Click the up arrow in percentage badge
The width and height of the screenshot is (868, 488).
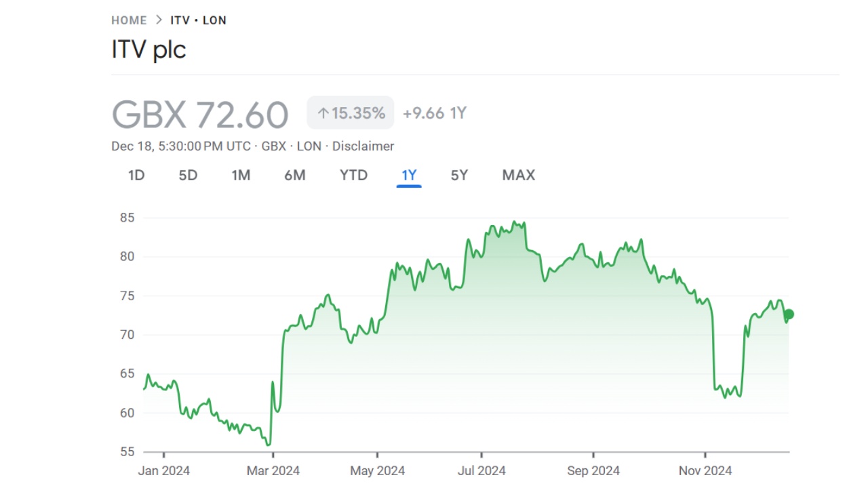(323, 113)
